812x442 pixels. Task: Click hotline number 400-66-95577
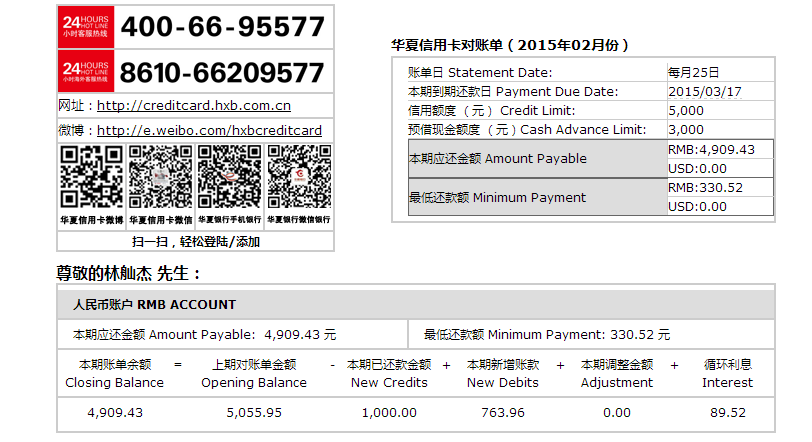pos(223,27)
